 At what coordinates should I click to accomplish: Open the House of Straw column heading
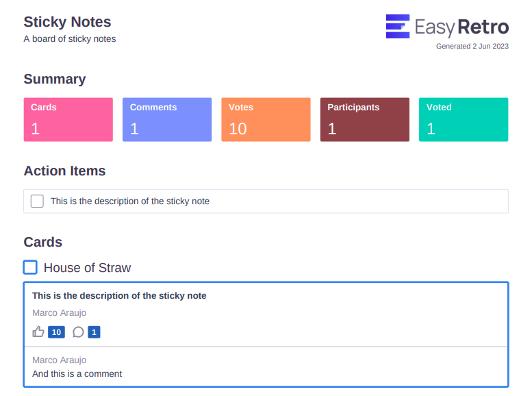87,268
